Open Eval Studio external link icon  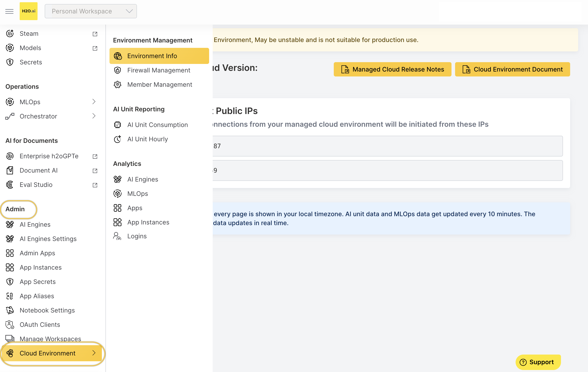click(x=95, y=185)
